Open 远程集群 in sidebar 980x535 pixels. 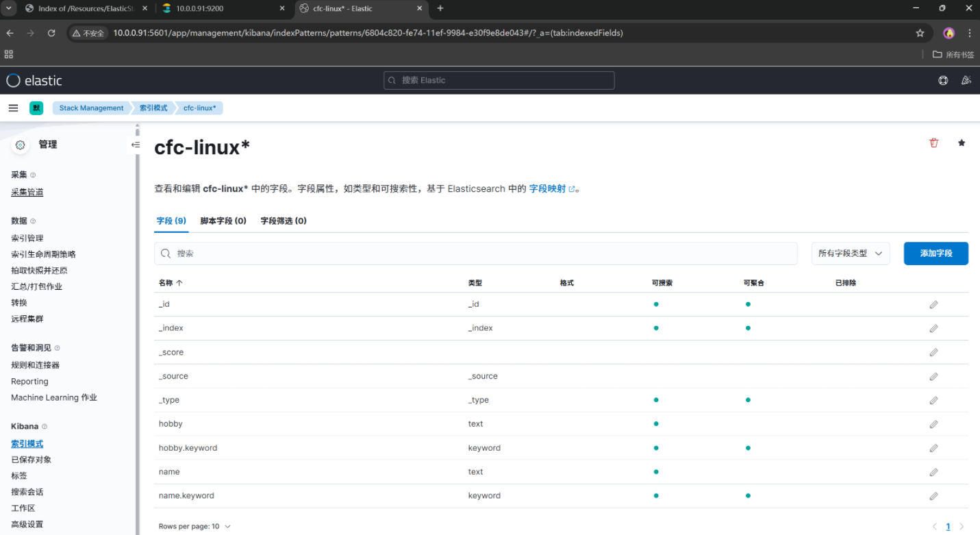point(27,319)
